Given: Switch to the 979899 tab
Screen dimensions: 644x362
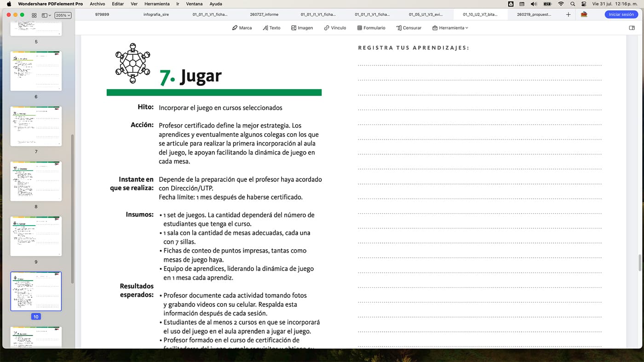Looking at the screenshot, I should pos(102,15).
